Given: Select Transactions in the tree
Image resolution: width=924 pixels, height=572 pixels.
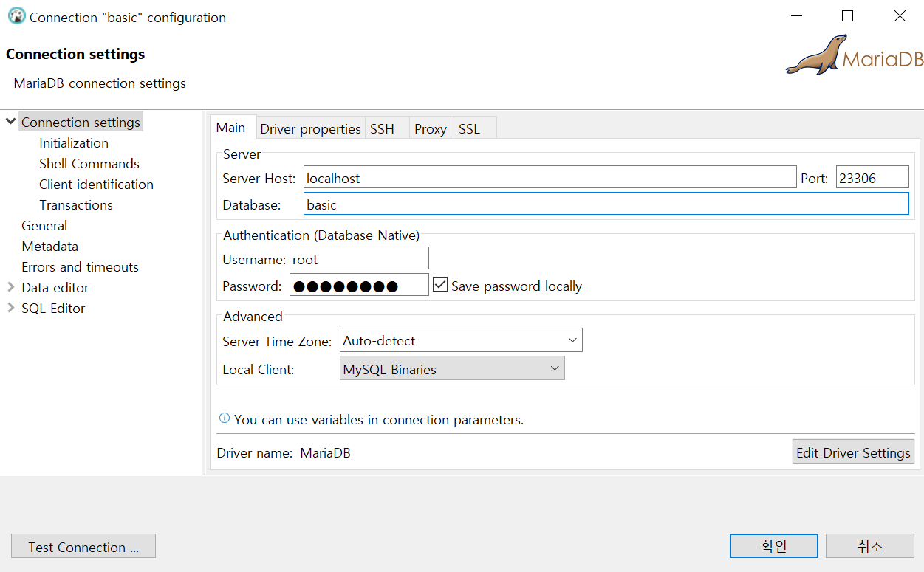Looking at the screenshot, I should click(x=76, y=204).
